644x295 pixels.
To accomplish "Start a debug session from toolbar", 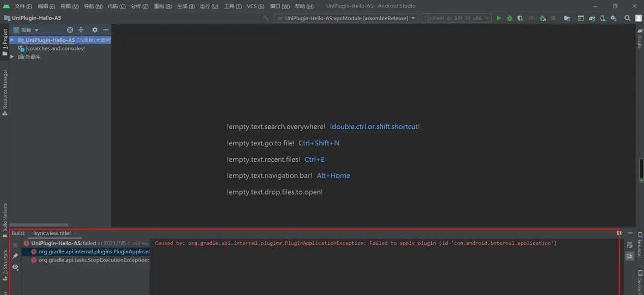I will pyautogui.click(x=509, y=18).
